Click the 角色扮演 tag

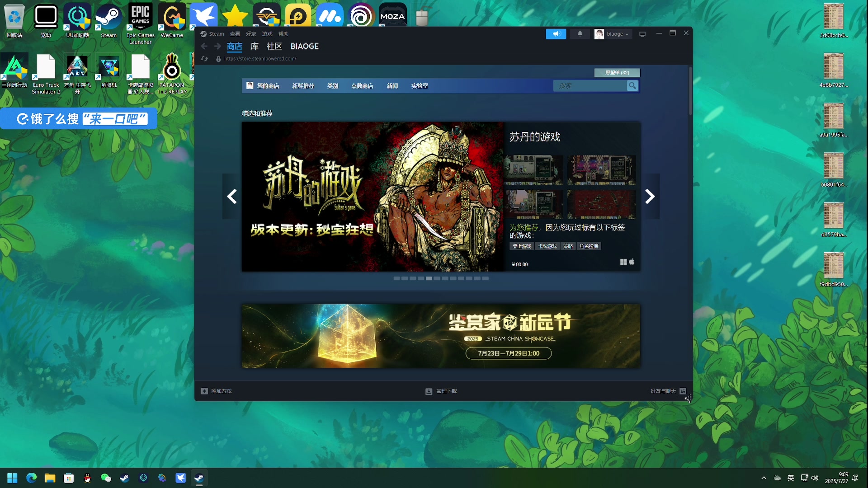[x=589, y=246]
